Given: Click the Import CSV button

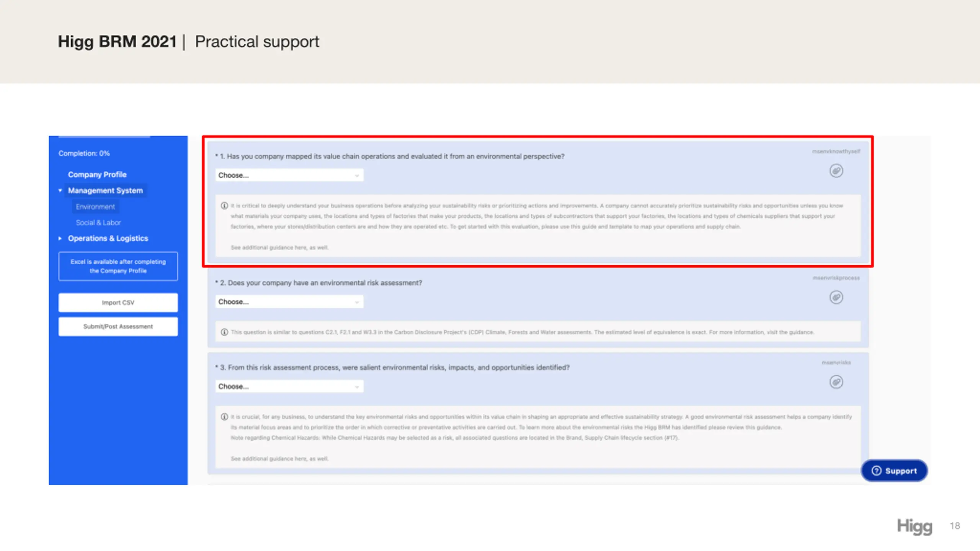Looking at the screenshot, I should click(118, 303).
